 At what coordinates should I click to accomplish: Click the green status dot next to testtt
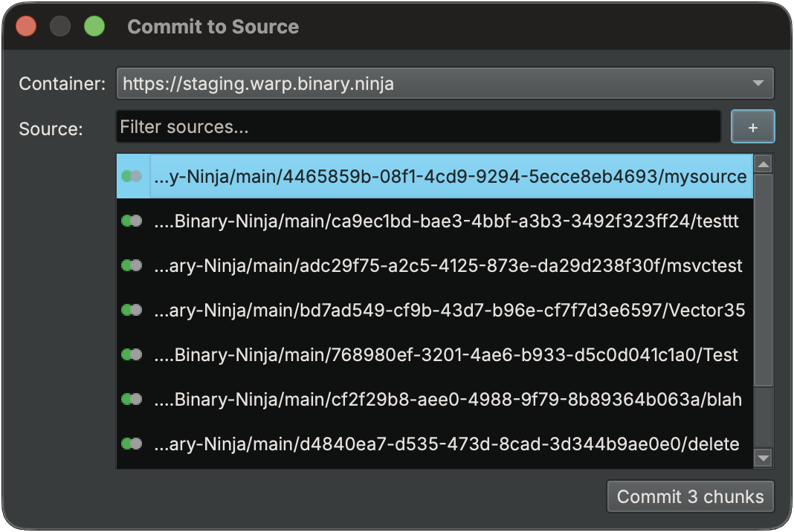coord(132,221)
